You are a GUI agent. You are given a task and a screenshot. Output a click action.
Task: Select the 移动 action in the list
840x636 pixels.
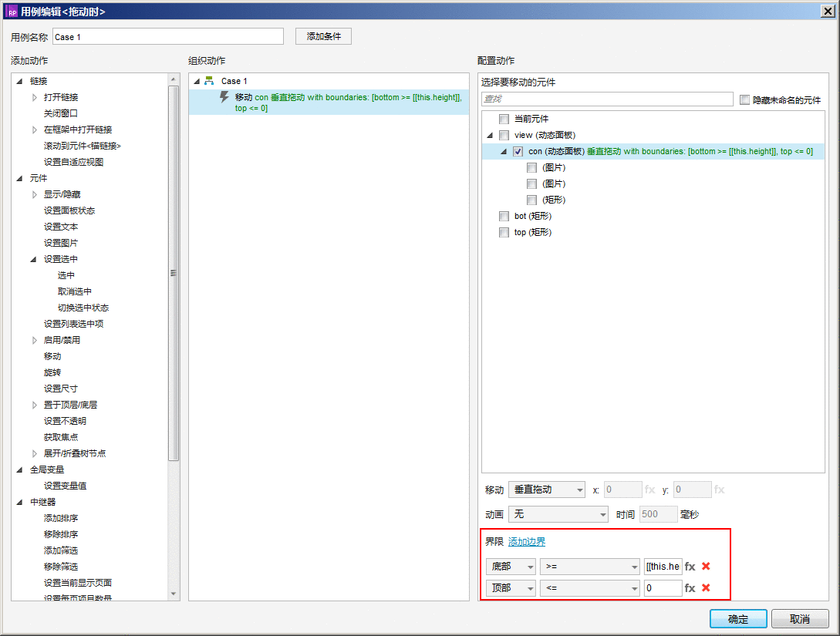52,356
